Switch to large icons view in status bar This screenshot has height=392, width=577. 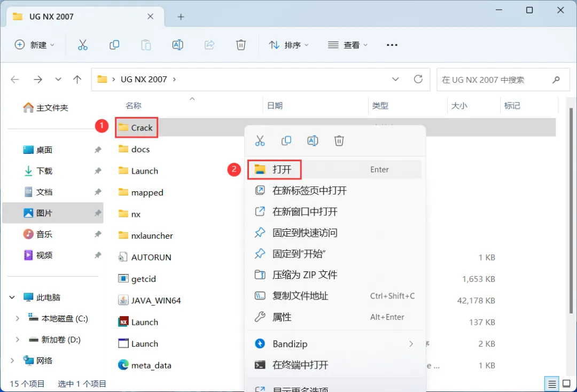coord(567,384)
